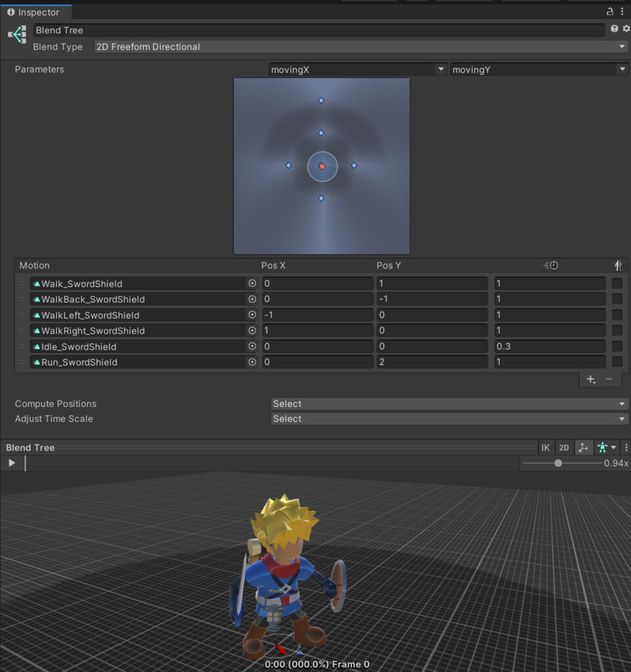Open the object picker for WalkBack_SwordShield
Image resolution: width=631 pixels, height=672 pixels.
pyautogui.click(x=252, y=299)
